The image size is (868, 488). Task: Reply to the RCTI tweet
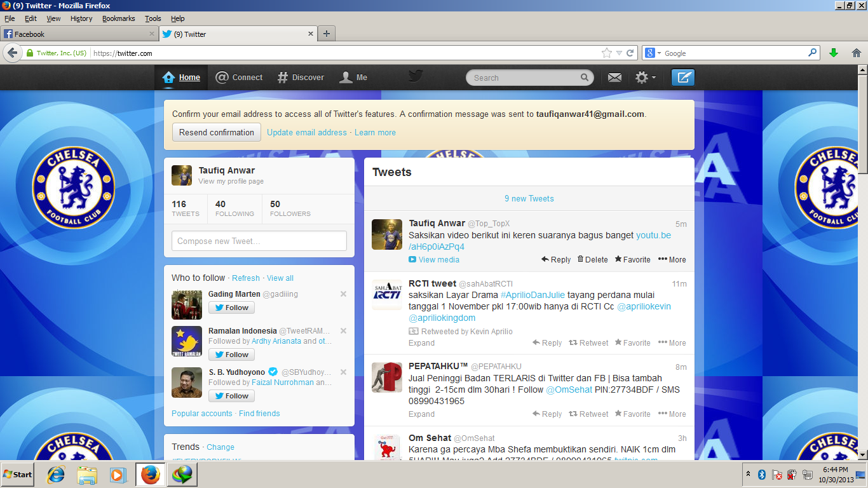[x=547, y=342]
